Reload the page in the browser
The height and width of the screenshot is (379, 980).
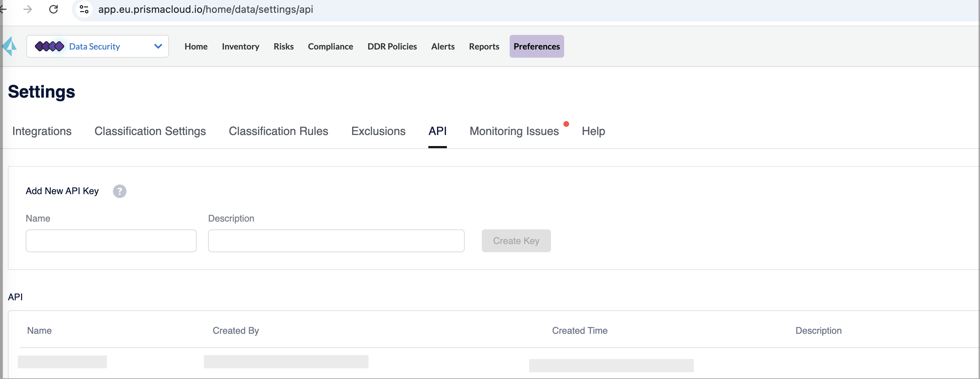click(54, 10)
